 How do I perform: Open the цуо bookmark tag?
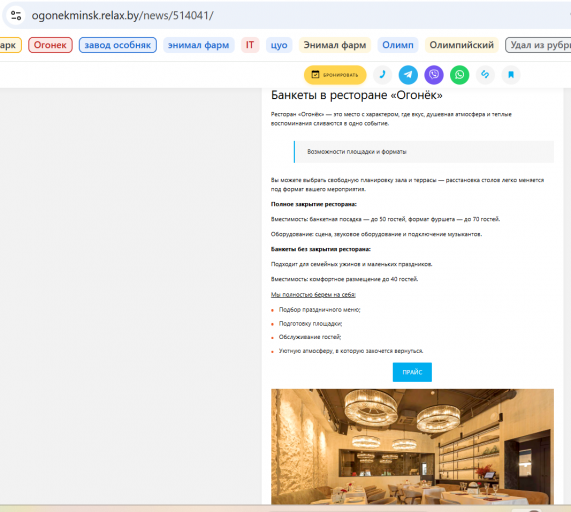pos(279,45)
